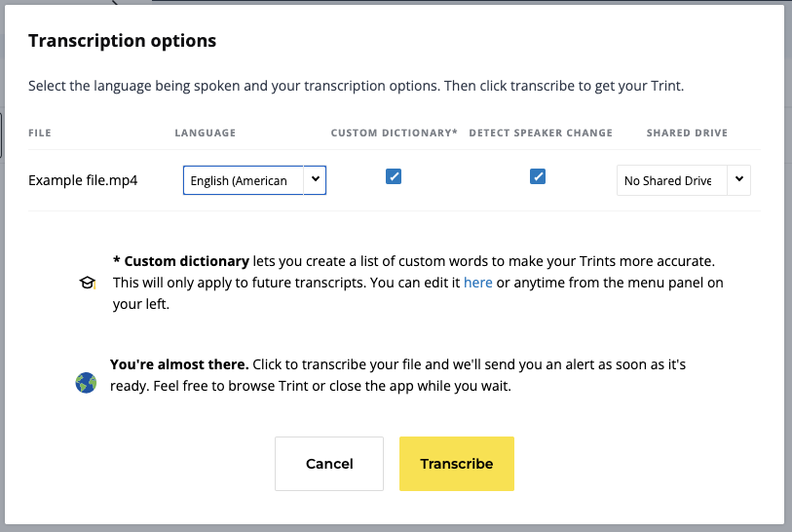The width and height of the screenshot is (792, 532).
Task: Open the English (American) language dropdown
Action: pyautogui.click(x=244, y=180)
